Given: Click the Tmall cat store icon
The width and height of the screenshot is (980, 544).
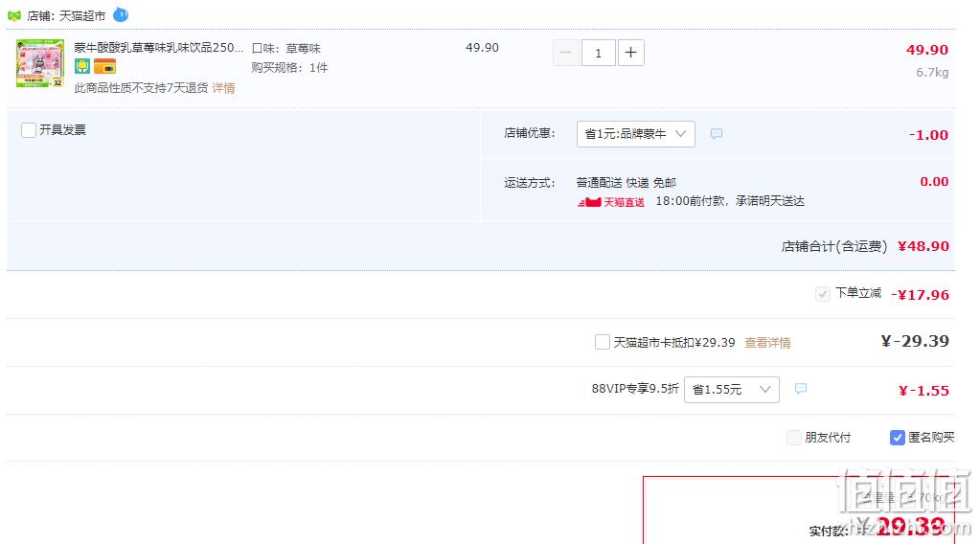Looking at the screenshot, I should click(14, 15).
